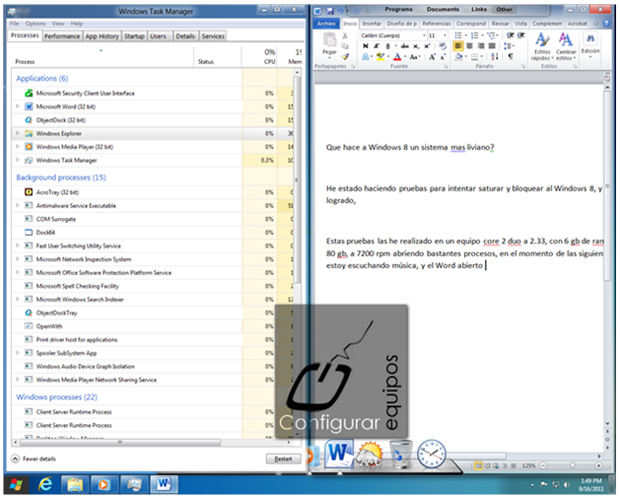
Task: Toggle superscript formatting
Action: [427, 46]
